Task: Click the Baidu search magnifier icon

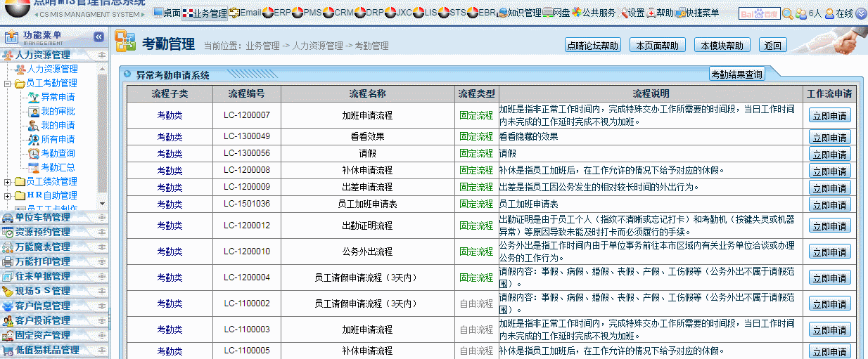Action: point(787,13)
